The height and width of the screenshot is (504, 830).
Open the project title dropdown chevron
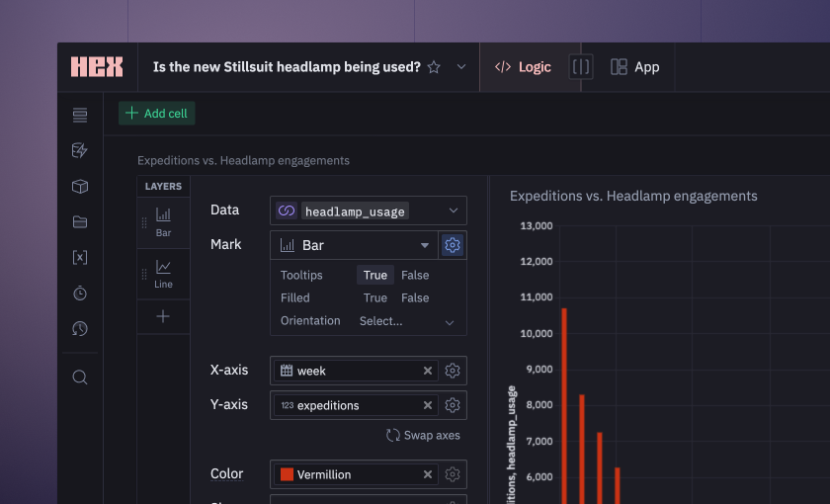click(461, 67)
